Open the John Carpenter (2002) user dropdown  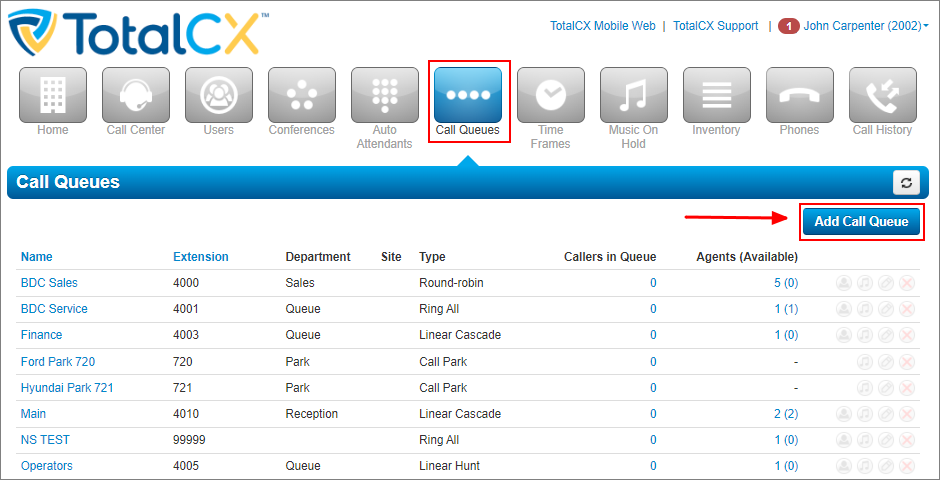[866, 26]
